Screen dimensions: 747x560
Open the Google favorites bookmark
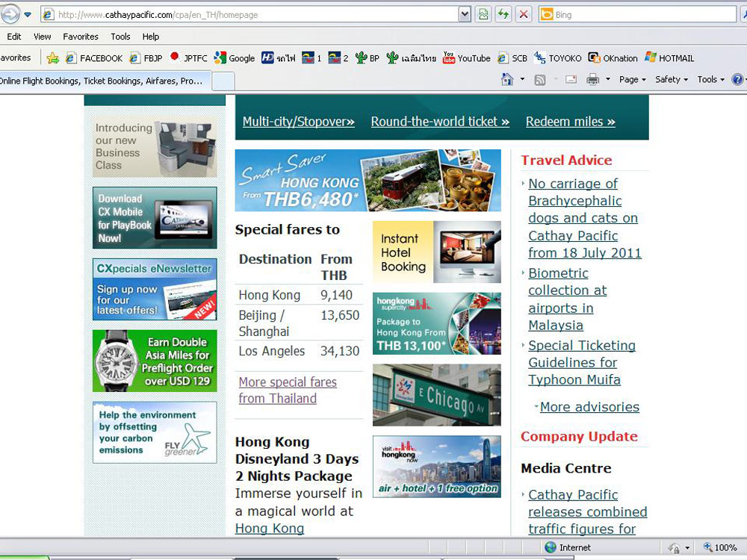pyautogui.click(x=235, y=58)
